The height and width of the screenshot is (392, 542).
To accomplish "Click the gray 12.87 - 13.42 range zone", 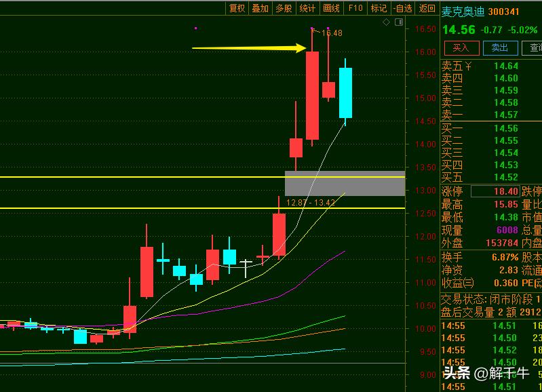I will (x=345, y=183).
